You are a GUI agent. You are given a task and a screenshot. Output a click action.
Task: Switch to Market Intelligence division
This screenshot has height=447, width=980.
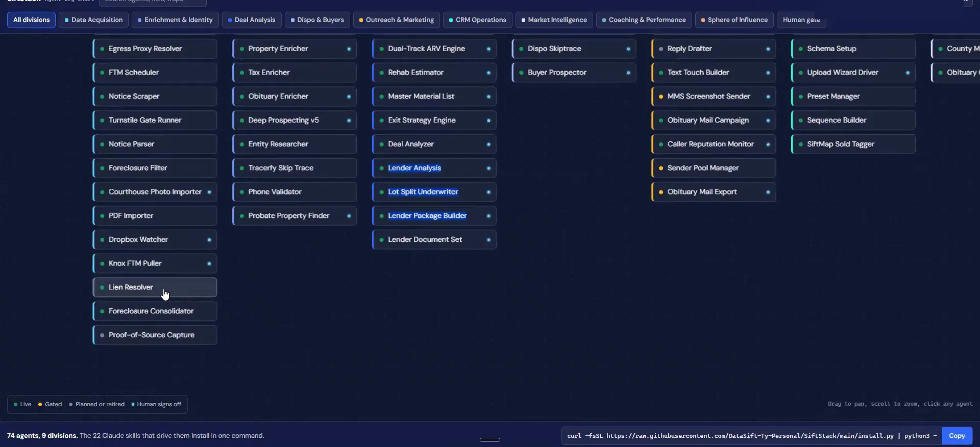554,20
